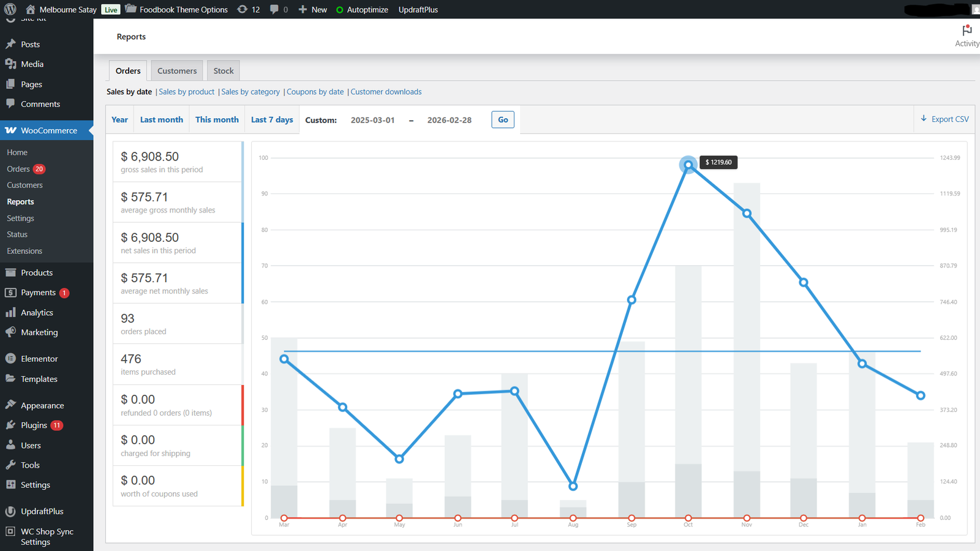Click the WC Shop Sync Settings icon
Image resolution: width=980 pixels, height=551 pixels.
click(10, 531)
